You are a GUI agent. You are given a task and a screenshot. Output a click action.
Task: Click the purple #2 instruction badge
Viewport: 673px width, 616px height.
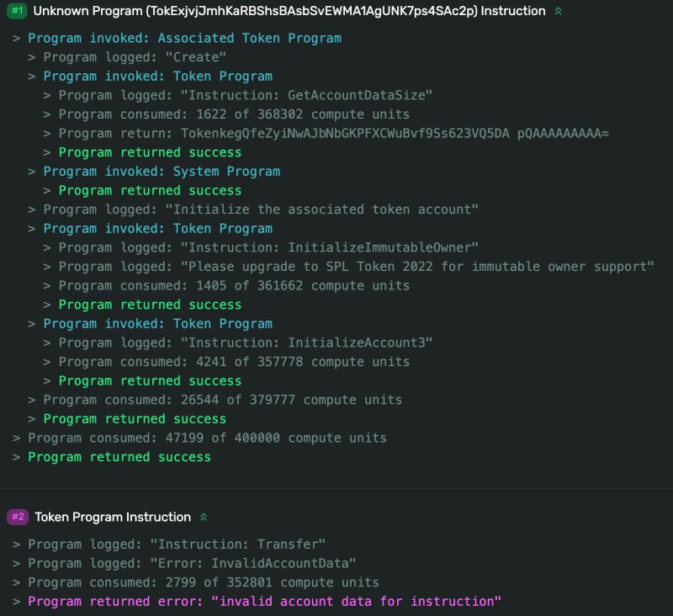click(18, 517)
